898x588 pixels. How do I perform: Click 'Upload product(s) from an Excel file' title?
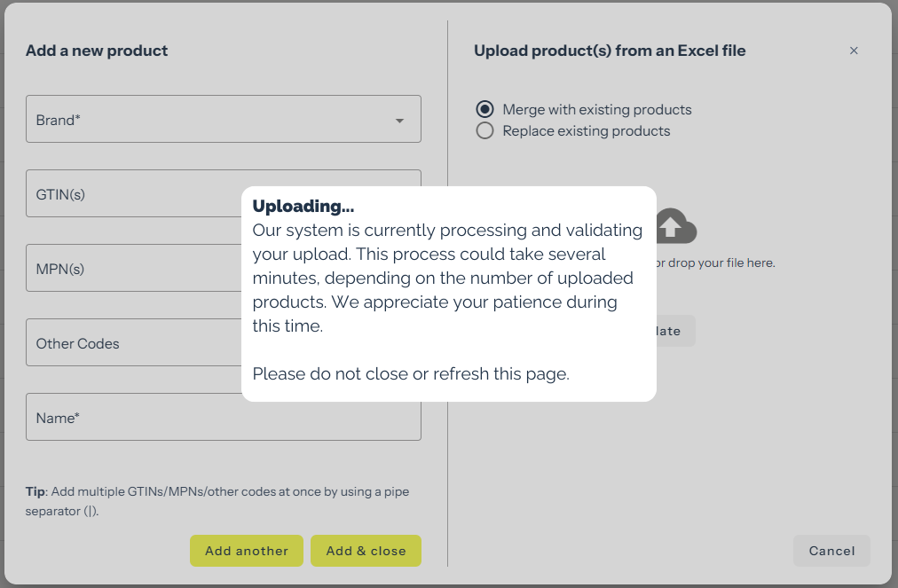pyautogui.click(x=610, y=51)
